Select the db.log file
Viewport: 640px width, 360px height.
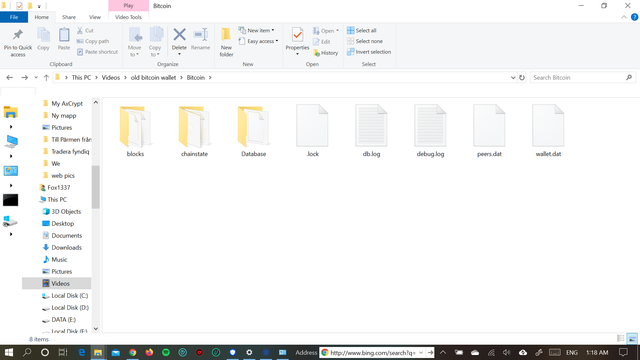[371, 131]
